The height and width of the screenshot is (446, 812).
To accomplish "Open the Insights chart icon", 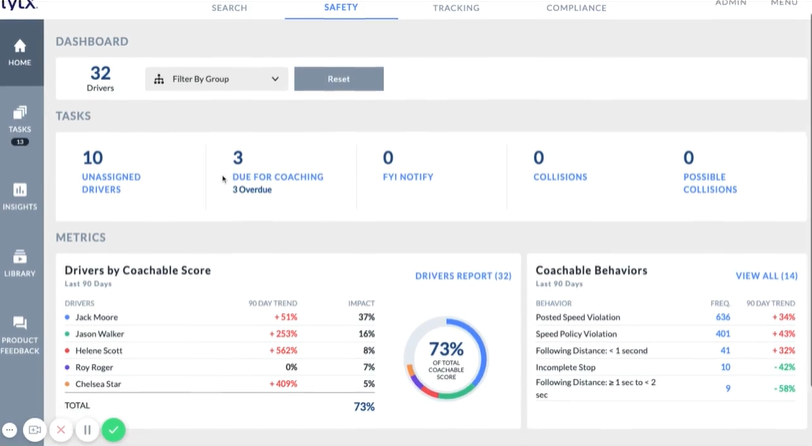I will coord(20,190).
